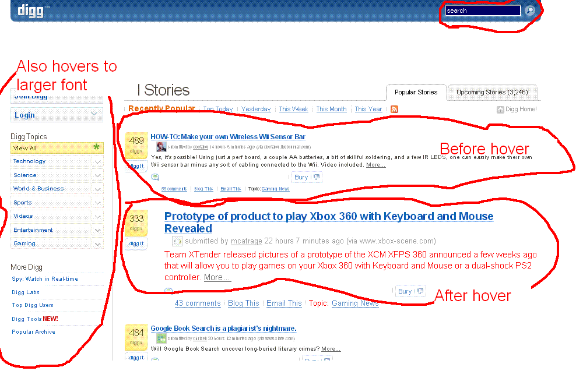This screenshot has width=583, height=392.
Task: Click the search magnifier button
Action: (x=530, y=10)
